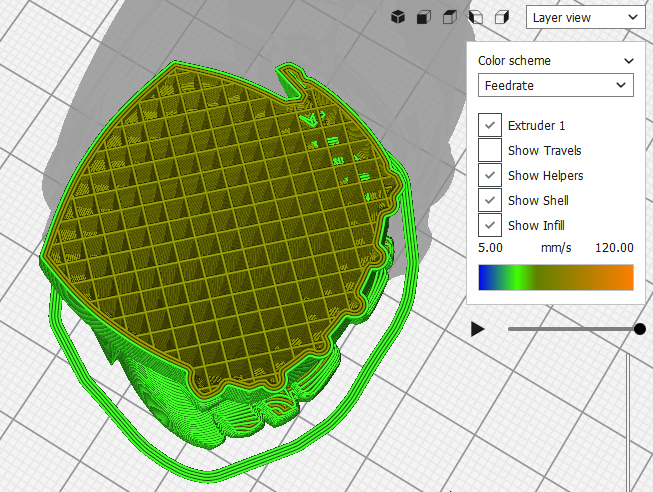Select the front view cube icon
The width and height of the screenshot is (653, 492).
(x=424, y=17)
